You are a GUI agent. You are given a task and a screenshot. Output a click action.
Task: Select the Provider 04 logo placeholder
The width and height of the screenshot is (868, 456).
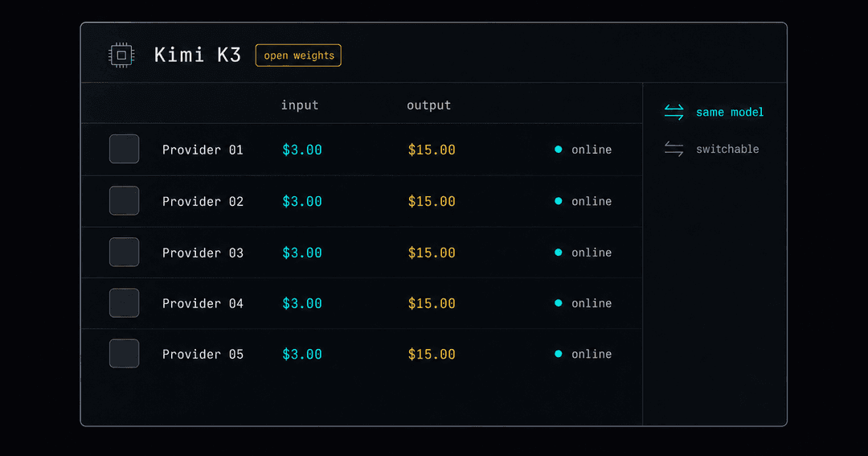124,303
